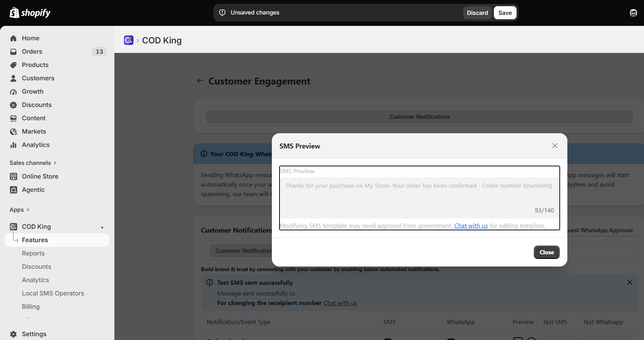This screenshot has height=340, width=644.
Task: Dismiss the Test SMS sent successfully banner
Action: click(x=630, y=282)
